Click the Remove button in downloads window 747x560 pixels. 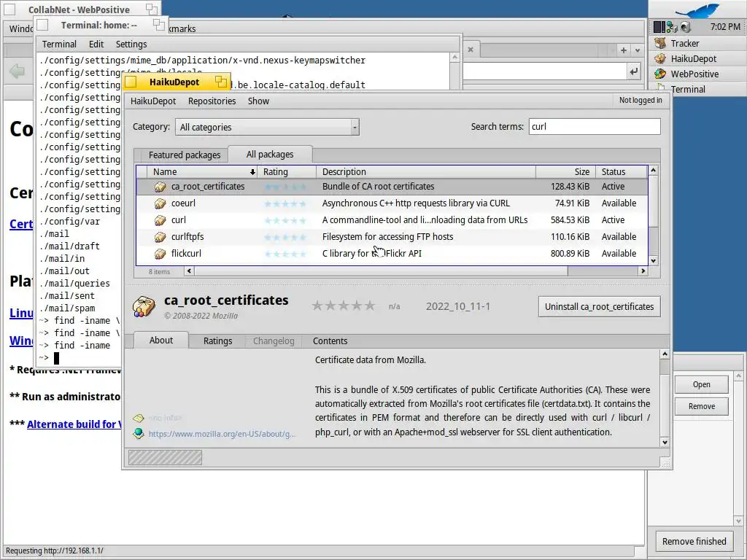tap(701, 406)
